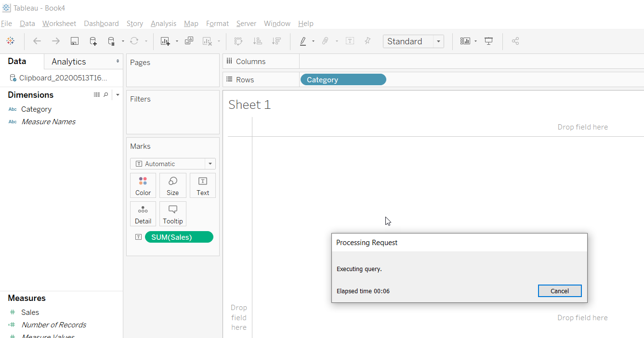Click the Show/Hide Cards toolbar icon
The height and width of the screenshot is (338, 644).
(x=465, y=41)
